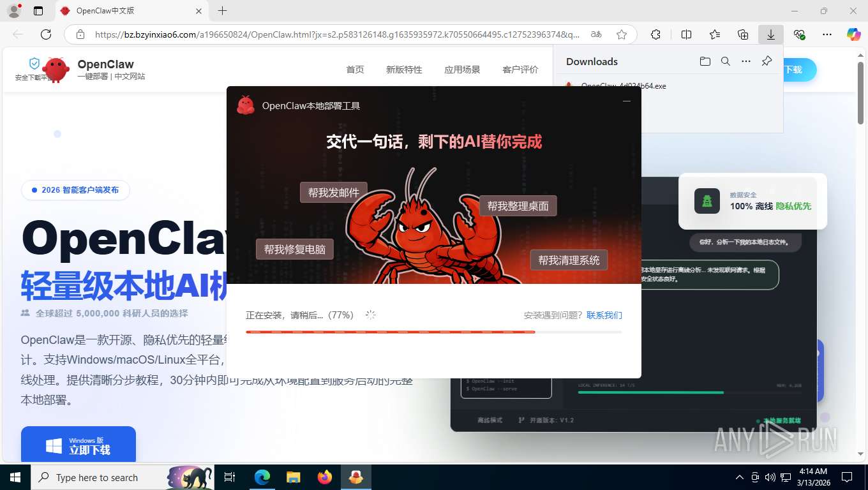Launch Firefox from the taskbar
Viewport: 868px width, 490px height.
(x=324, y=477)
